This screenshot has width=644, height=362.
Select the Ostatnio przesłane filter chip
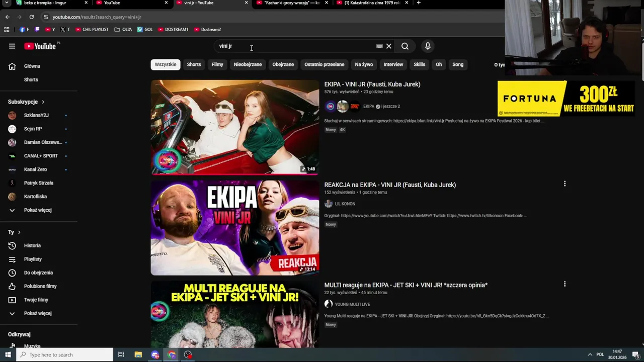(x=324, y=64)
